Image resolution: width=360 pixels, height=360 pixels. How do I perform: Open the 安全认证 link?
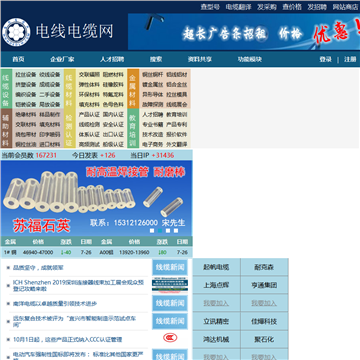click(x=113, y=124)
